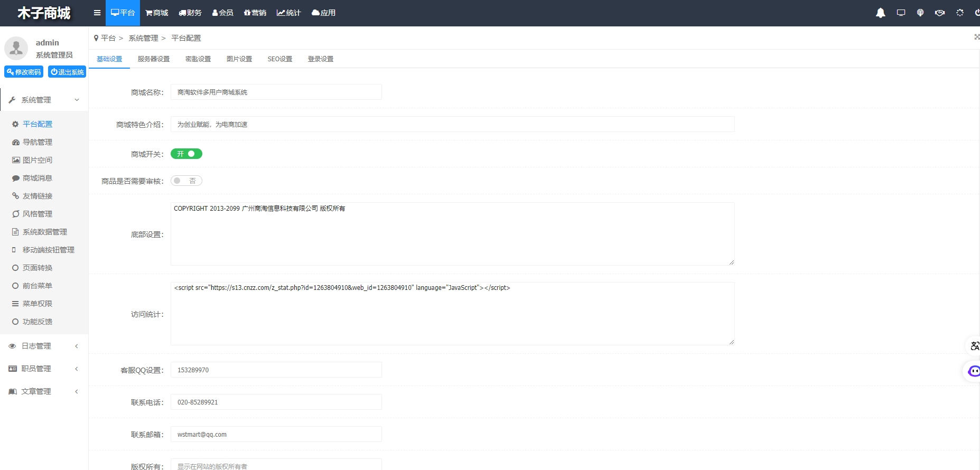This screenshot has height=470, width=980.
Task: Click the 联系电话 input field
Action: [276, 402]
